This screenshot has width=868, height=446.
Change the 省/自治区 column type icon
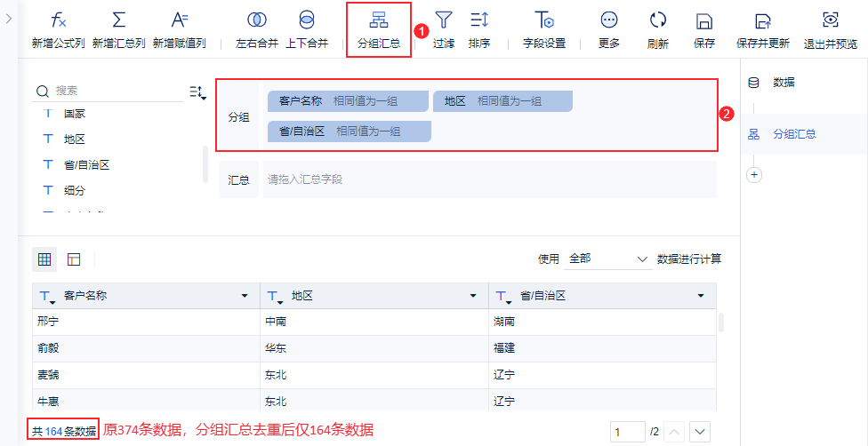(x=502, y=297)
